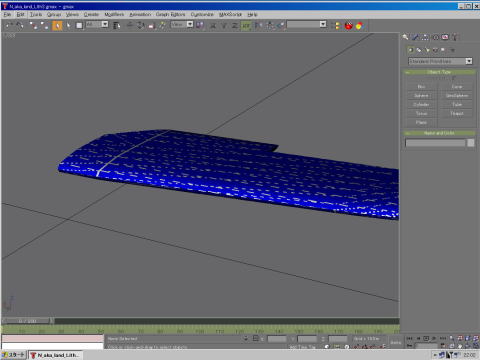The height and width of the screenshot is (360, 480).
Task: Click the Array tool icon
Action: click(270, 25)
